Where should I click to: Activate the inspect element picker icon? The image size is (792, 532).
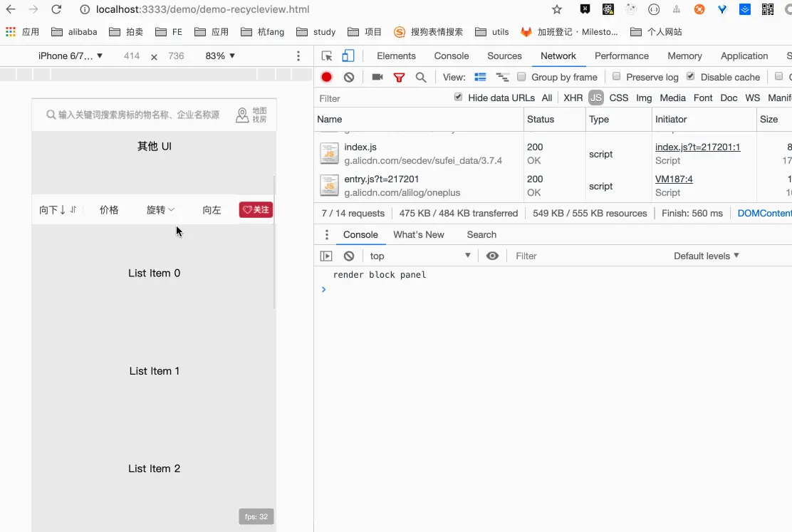(x=327, y=56)
